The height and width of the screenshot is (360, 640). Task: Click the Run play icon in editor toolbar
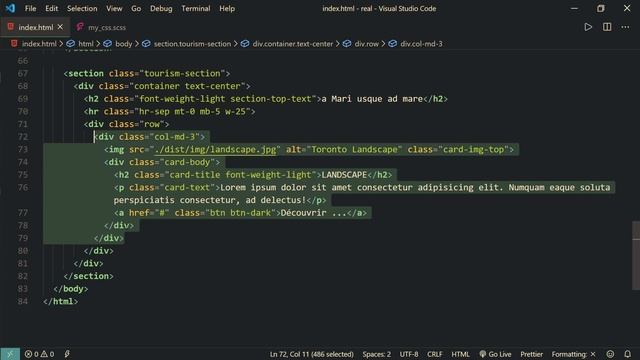[588, 27]
